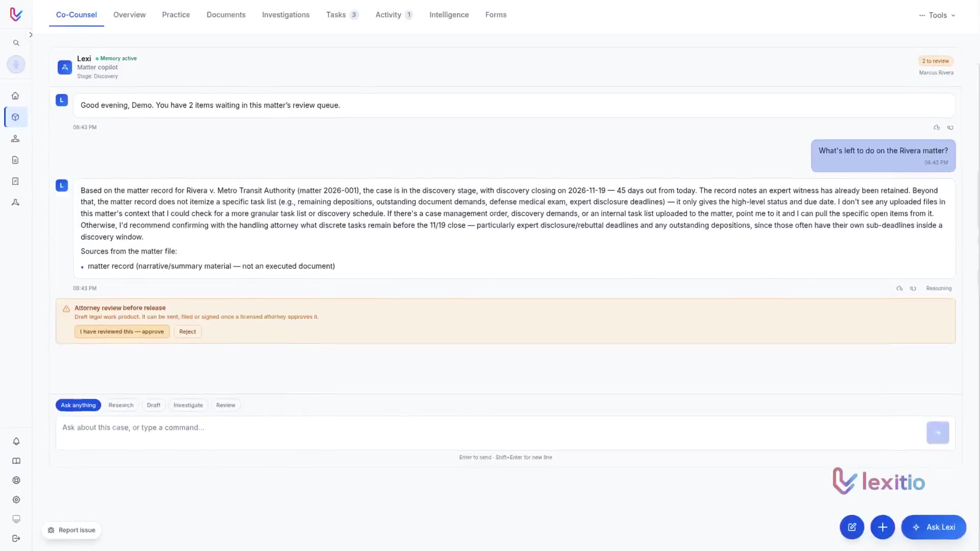Click the monitor display icon in sidebar

click(x=16, y=519)
